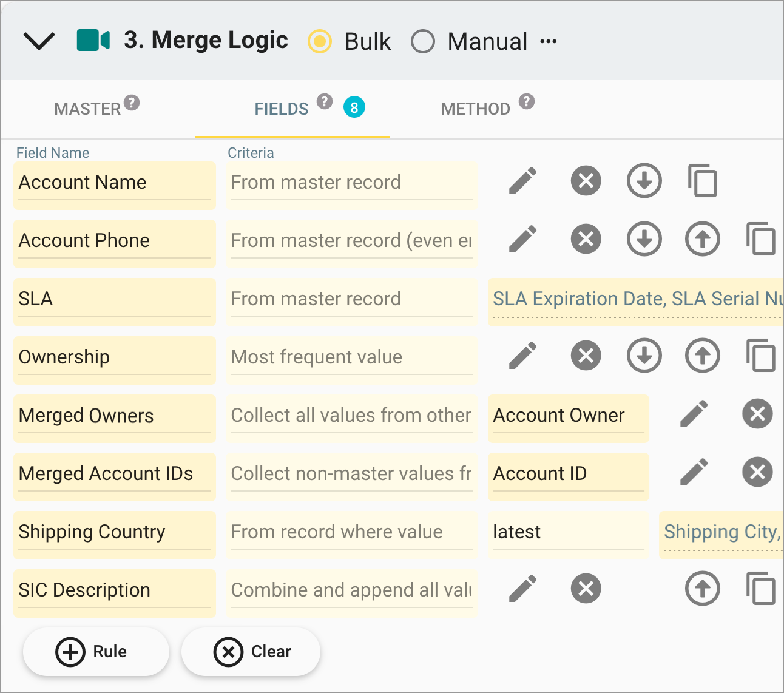
Task: Edit the Merged Account IDs rule
Action: pyautogui.click(x=694, y=472)
